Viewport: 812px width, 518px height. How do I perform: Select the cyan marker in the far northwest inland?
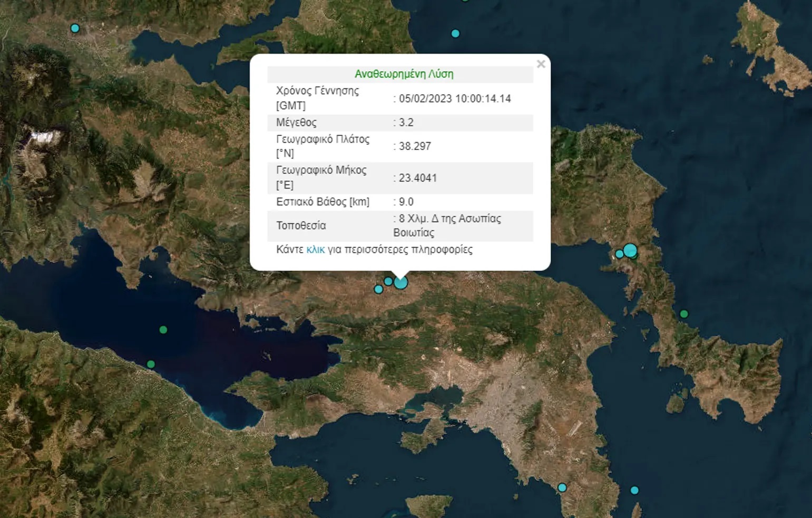tap(75, 28)
